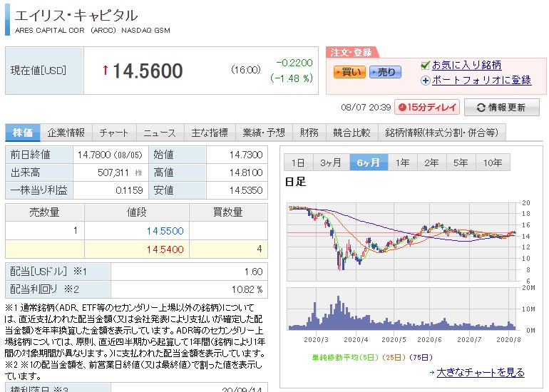549x392 pixels.
Task: Click the 買数量 column header
Action: click(228, 212)
